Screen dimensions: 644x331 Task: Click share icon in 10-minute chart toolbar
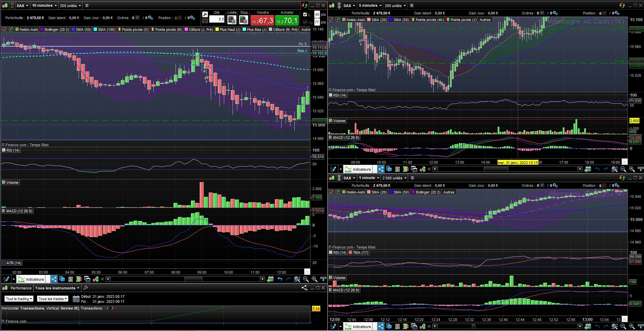54,279
